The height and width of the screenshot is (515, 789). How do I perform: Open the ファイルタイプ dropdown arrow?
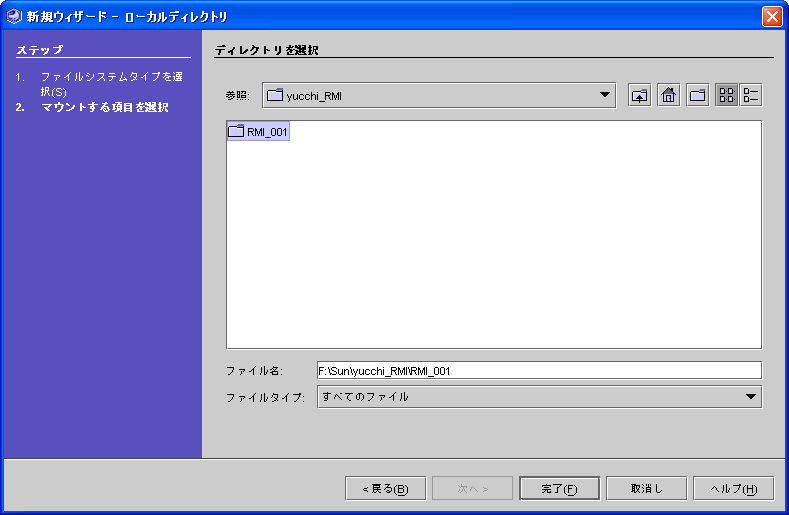751,397
